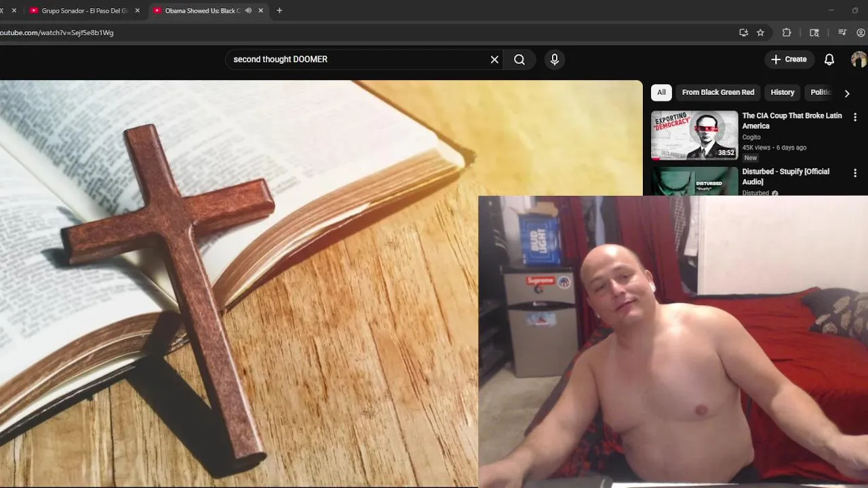The width and height of the screenshot is (868, 488).
Task: Open the browser extensions puzzle icon
Action: pyautogui.click(x=787, y=33)
